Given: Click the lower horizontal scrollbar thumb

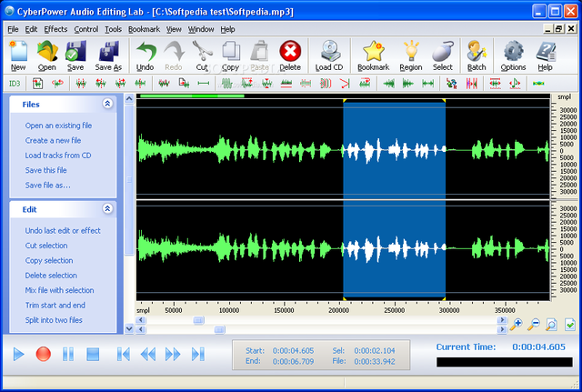Looking at the screenshot, I should click(220, 329).
